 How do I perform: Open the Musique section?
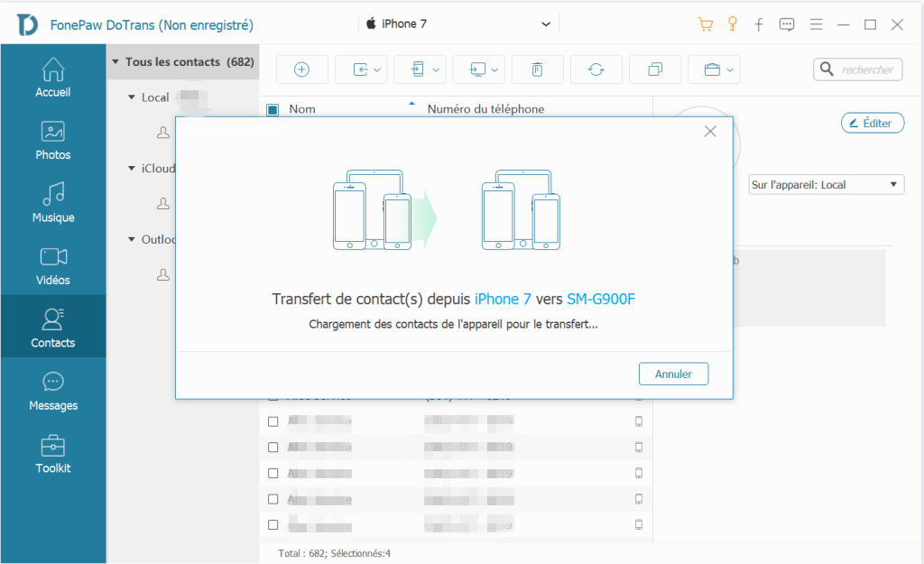coord(53,203)
